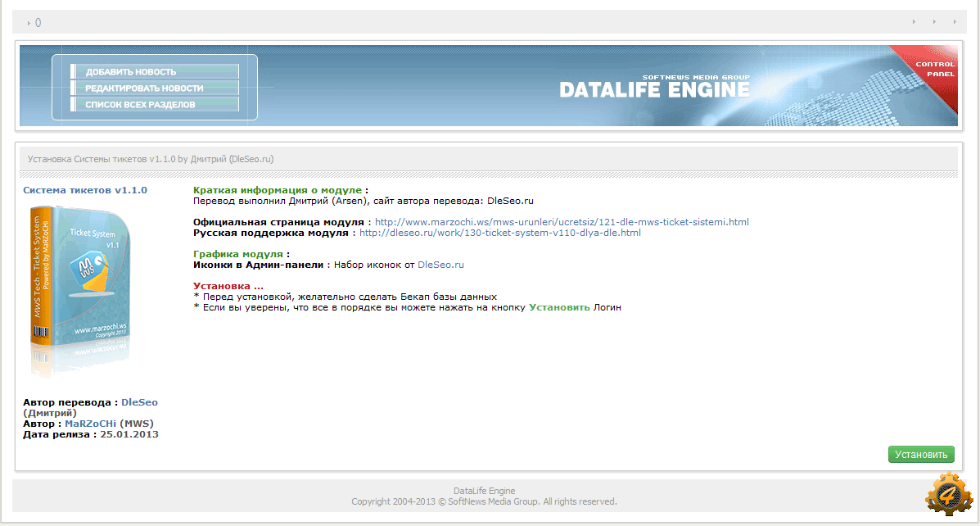Viewport: 980px width, 526px height.
Task: Open the MaRZoCHi author link
Action: pos(91,424)
